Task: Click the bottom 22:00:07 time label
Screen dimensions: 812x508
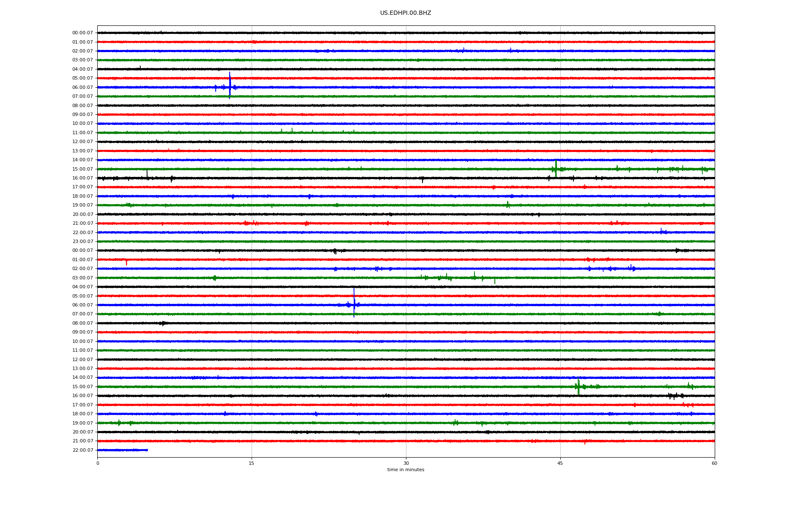Action: (x=82, y=450)
